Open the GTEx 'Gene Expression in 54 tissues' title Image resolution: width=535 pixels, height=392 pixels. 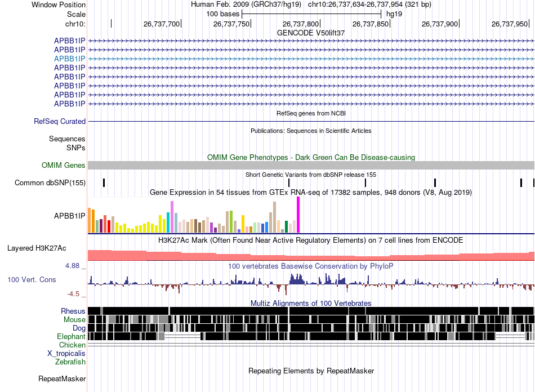311,193
